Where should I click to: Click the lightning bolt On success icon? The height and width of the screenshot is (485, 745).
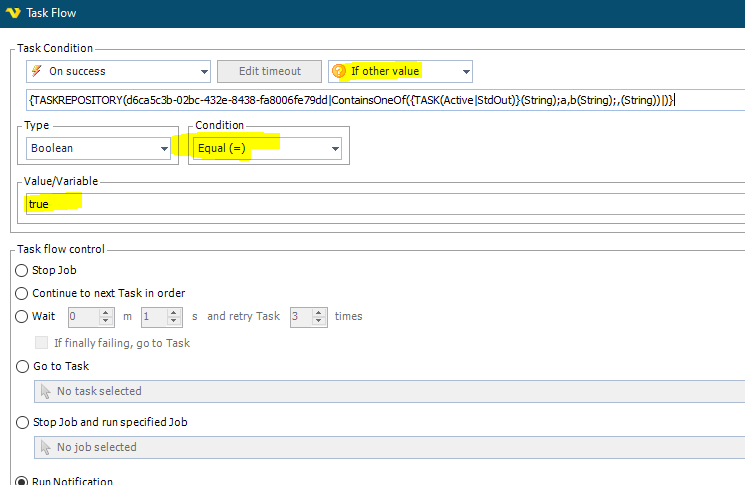pyautogui.click(x=37, y=71)
